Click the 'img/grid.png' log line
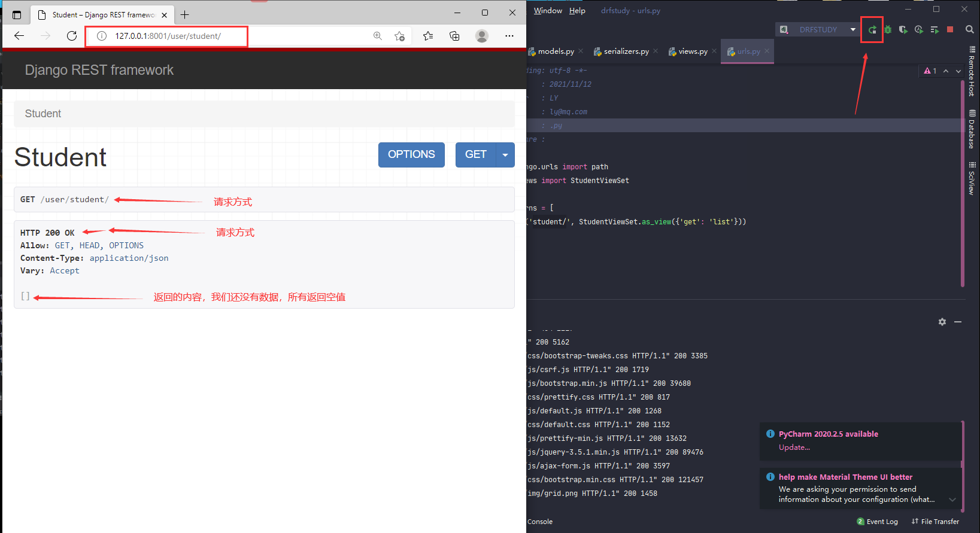980x533 pixels. click(592, 494)
